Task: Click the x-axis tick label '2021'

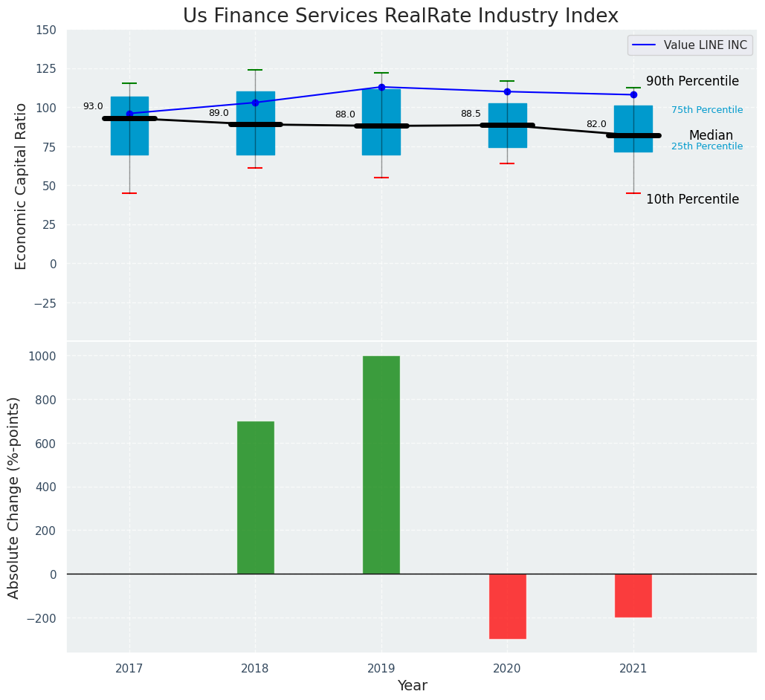Action: point(633,668)
